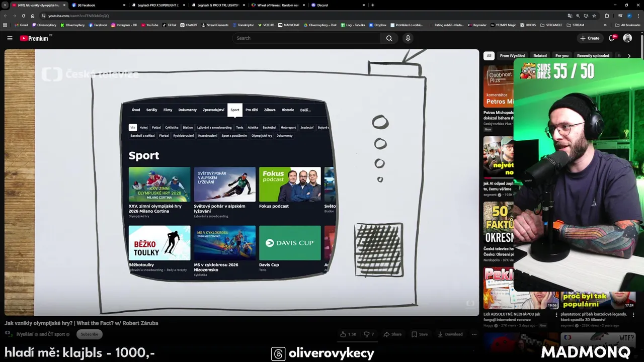Viewport: 644px width, 362px height.
Task: Open the OliverovyKecy – Disk bookmark
Action: (x=320, y=25)
